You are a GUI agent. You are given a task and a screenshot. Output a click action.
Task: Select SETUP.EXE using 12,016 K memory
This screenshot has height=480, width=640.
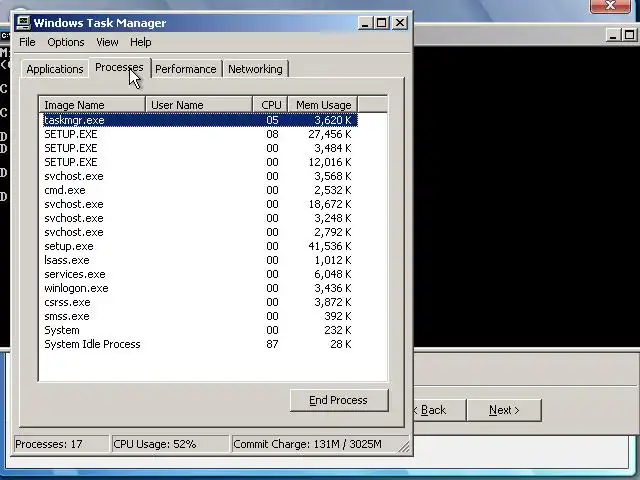click(200, 162)
